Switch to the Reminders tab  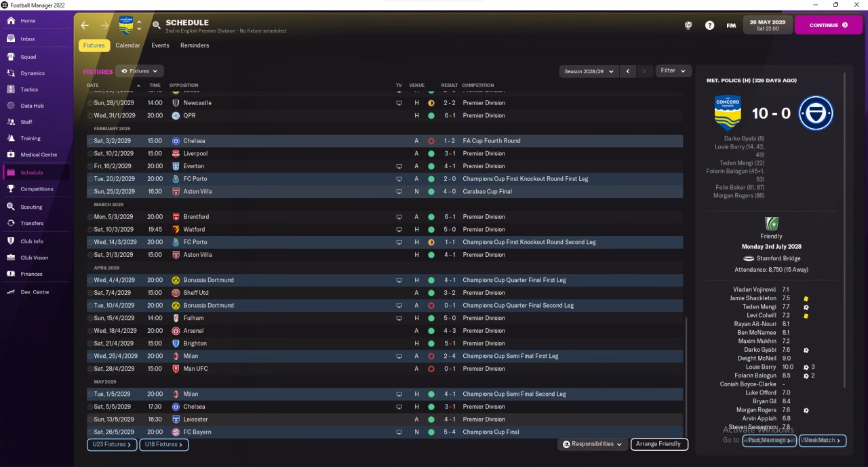pos(195,45)
